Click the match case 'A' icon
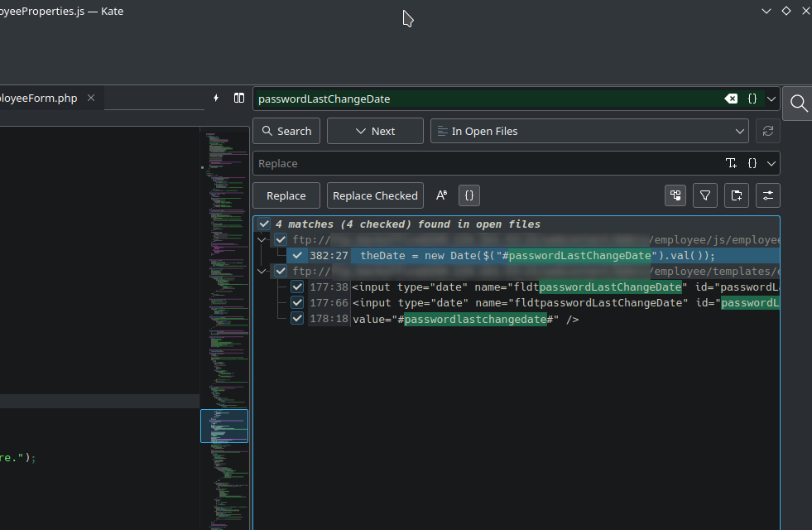Viewport: 812px width, 530px height. (x=441, y=195)
